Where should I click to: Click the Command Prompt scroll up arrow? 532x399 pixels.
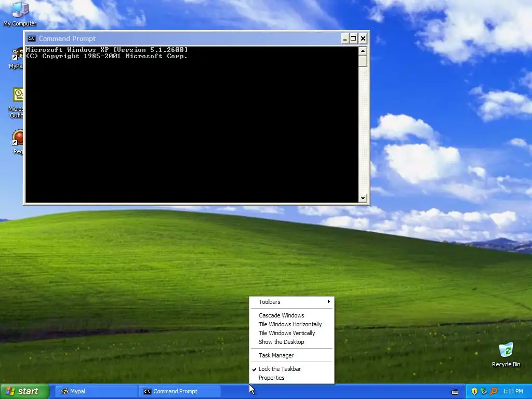click(363, 51)
